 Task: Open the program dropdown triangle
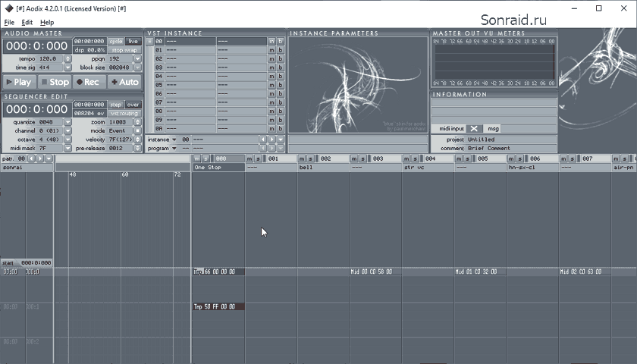pyautogui.click(x=174, y=149)
